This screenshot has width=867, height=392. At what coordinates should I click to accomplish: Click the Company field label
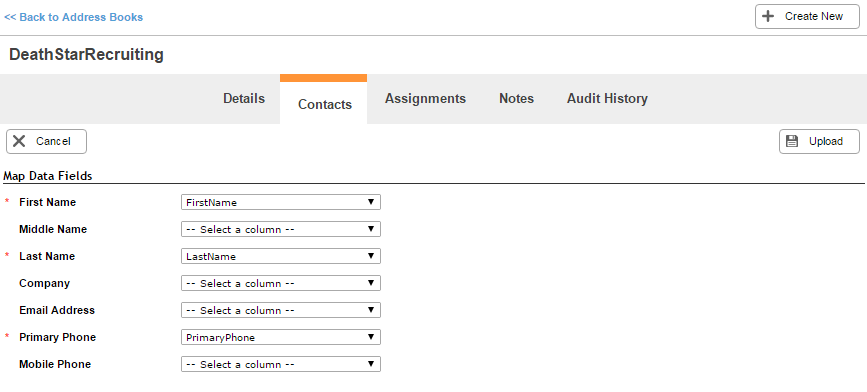point(45,284)
